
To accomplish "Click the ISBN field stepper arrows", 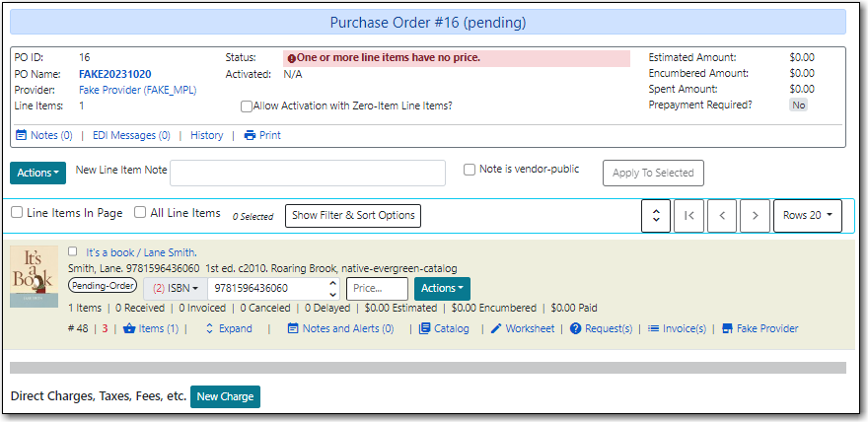I will (332, 289).
